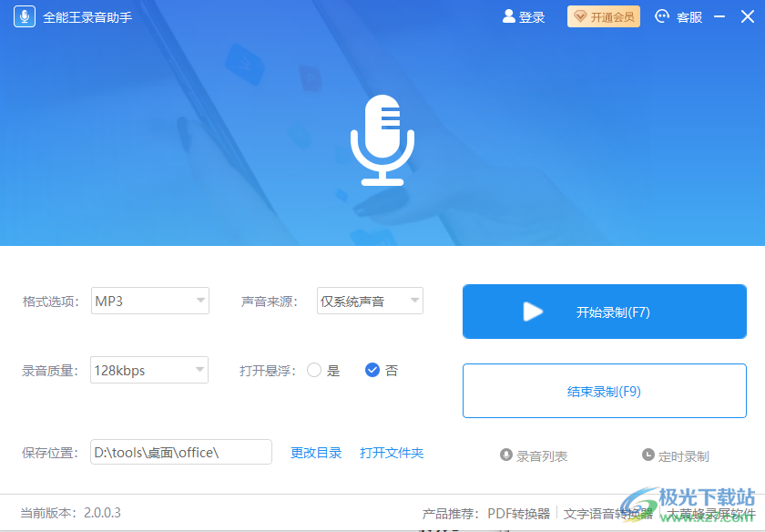
Task: Click the large microphone graphic
Action: pyautogui.click(x=382, y=138)
